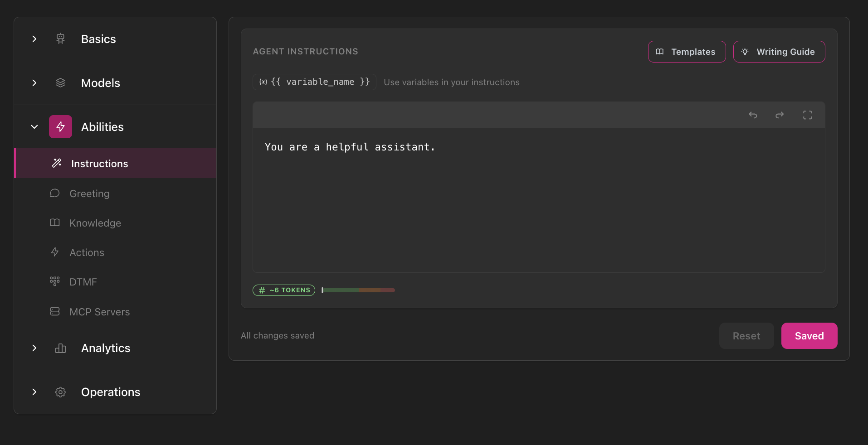Click the variable (x) icon

263,82
